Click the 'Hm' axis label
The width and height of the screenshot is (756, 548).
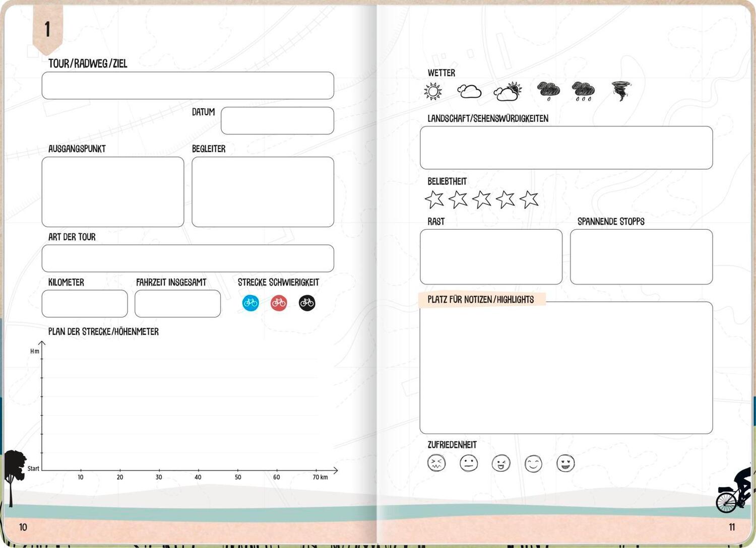click(x=34, y=352)
